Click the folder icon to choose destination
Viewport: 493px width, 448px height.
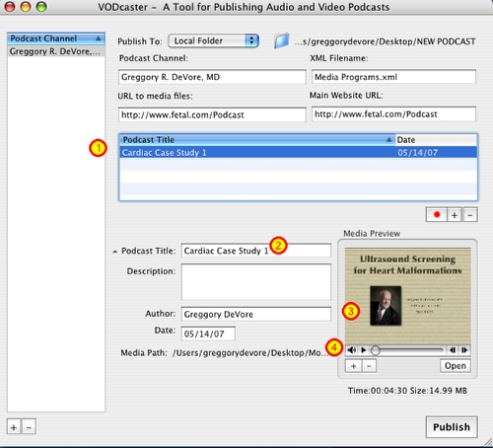click(282, 40)
